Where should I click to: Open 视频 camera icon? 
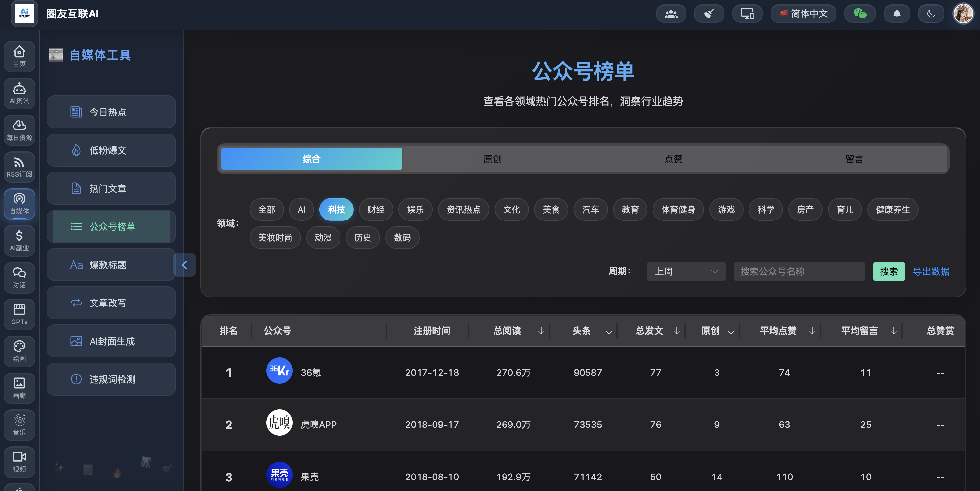pos(19,462)
